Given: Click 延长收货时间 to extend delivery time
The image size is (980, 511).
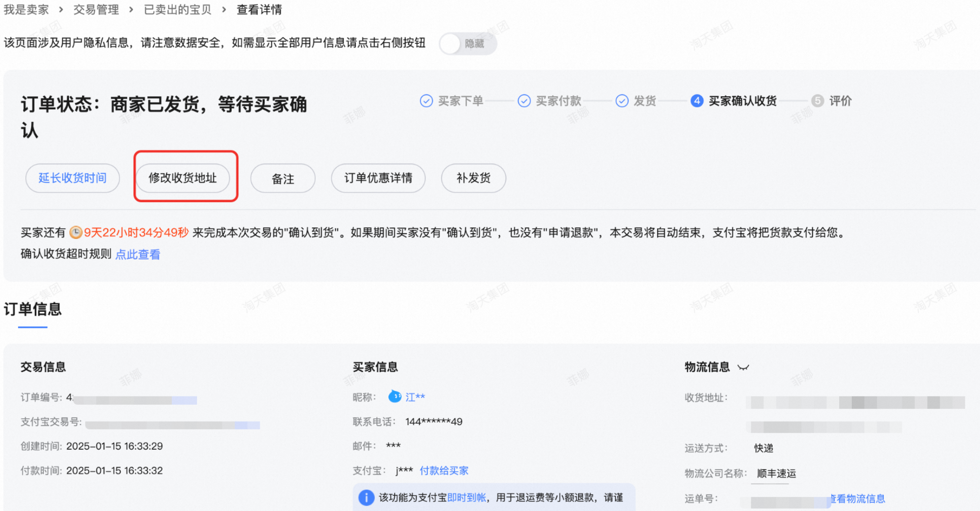Looking at the screenshot, I should [72, 178].
